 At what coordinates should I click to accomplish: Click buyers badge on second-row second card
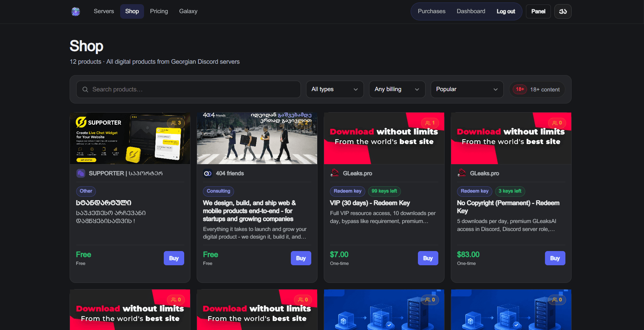point(303,300)
